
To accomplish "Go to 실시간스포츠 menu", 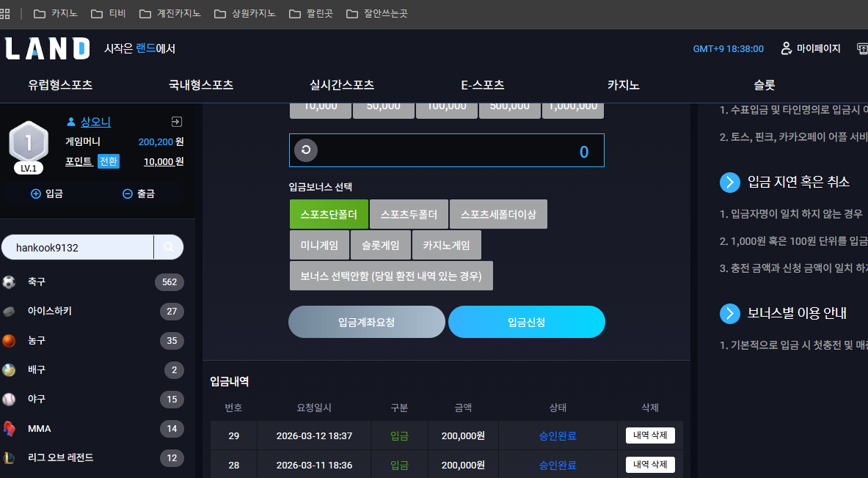I will 342,85.
